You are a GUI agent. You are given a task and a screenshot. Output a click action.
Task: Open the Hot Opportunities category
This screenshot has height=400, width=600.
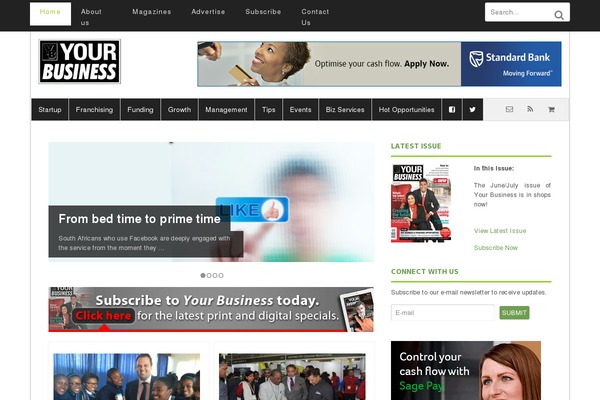(x=406, y=109)
